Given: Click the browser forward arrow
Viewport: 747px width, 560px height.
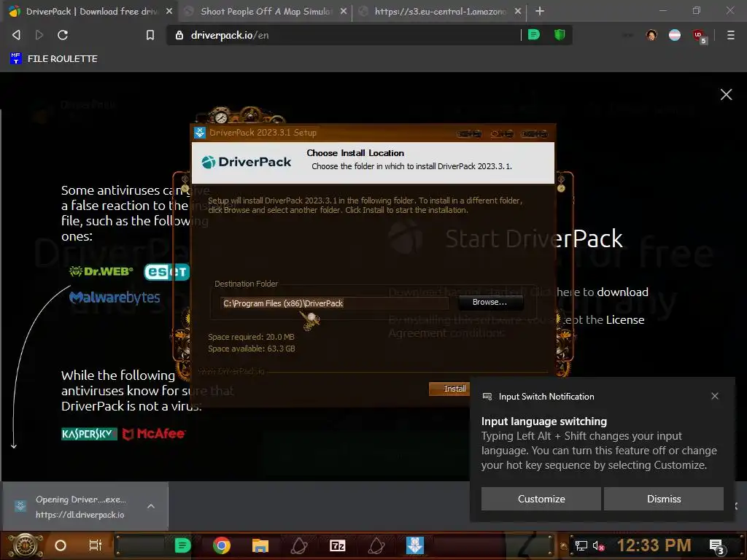Looking at the screenshot, I should [39, 35].
